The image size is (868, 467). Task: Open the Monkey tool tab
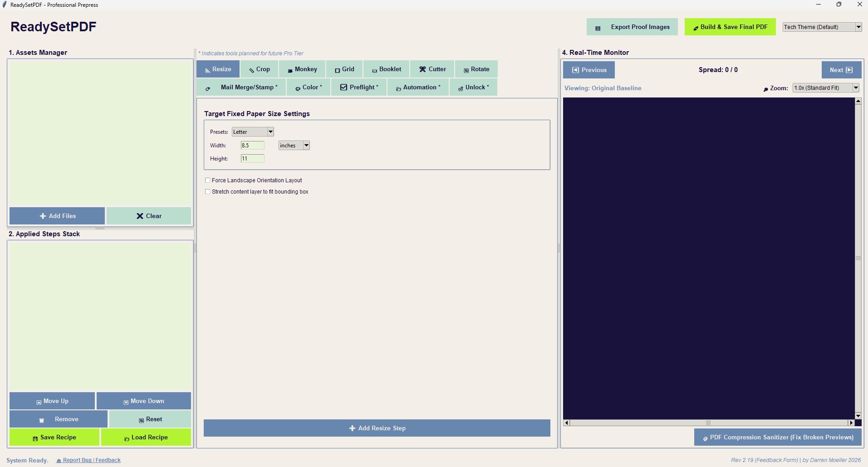[x=302, y=69]
